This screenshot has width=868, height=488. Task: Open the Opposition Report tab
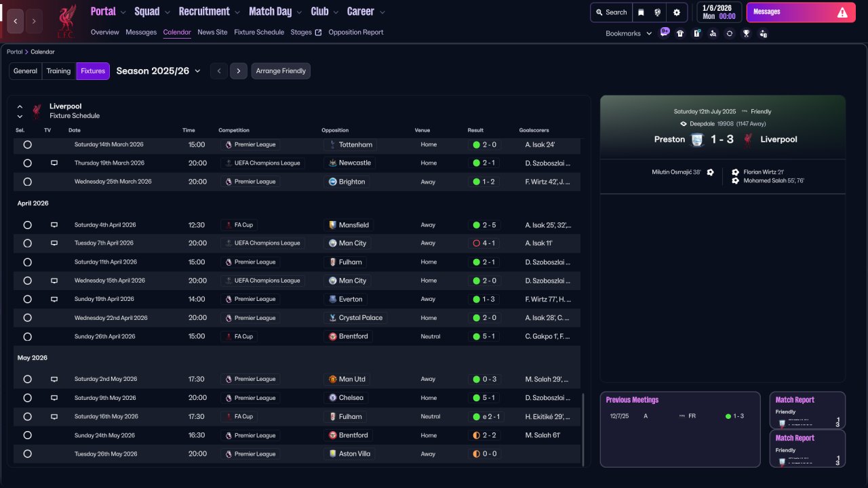(x=355, y=32)
